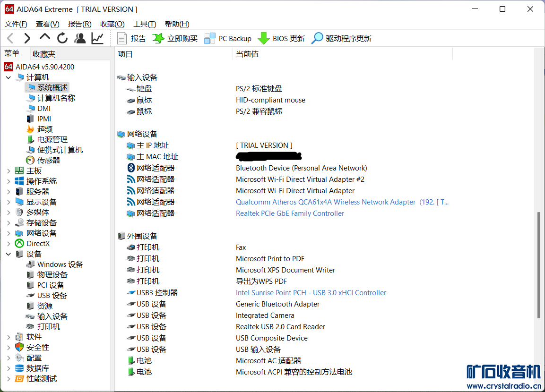Expand the DirectX tree node
Image resolution: width=545 pixels, height=392 pixels.
click(9, 244)
